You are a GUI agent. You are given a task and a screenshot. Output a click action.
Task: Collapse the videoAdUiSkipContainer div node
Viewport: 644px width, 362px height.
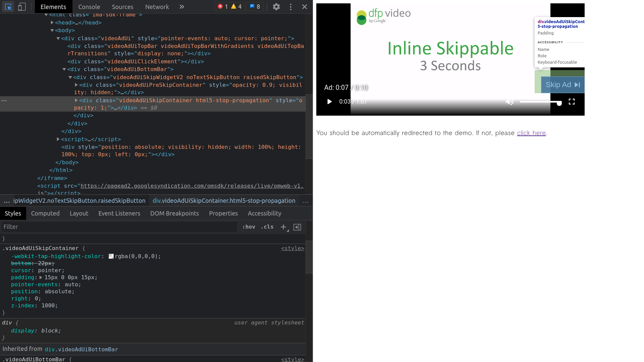point(76,100)
